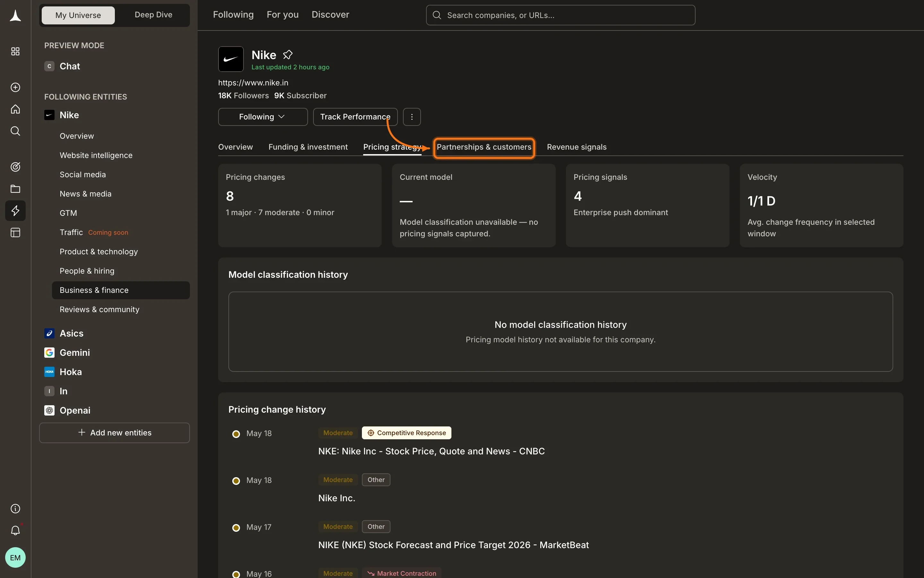Select Hoka entity name in sidebar
Screen dimensions: 924x578
point(71,372)
